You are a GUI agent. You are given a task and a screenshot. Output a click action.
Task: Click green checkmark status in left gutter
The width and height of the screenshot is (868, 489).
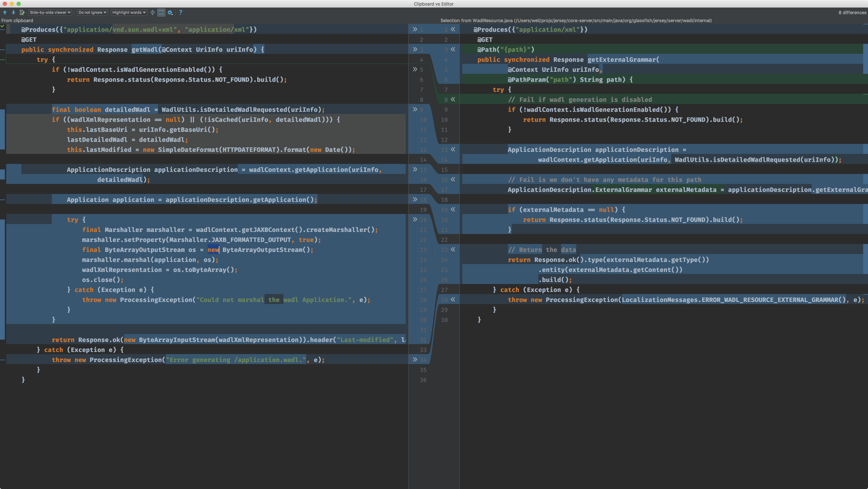tap(2, 26)
